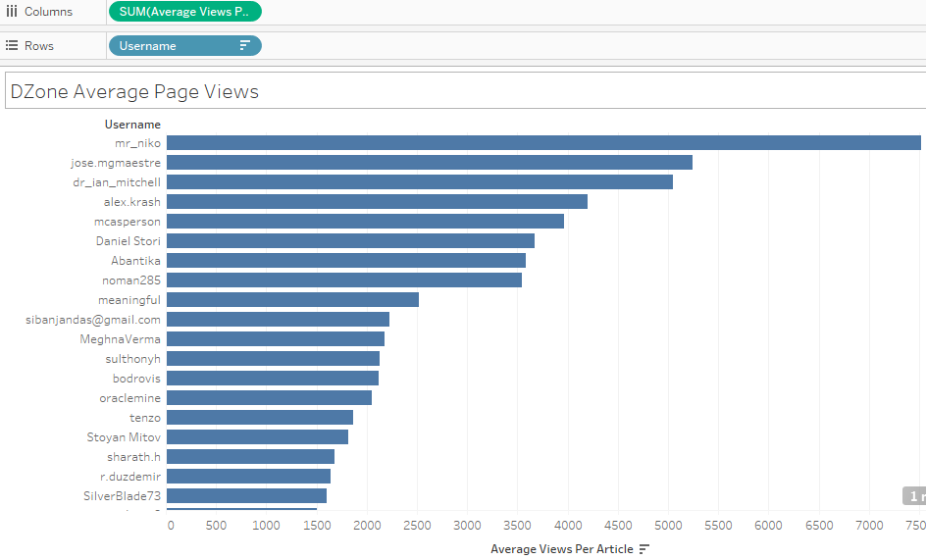
Task: Click the Columns shelf label
Action: (48, 11)
